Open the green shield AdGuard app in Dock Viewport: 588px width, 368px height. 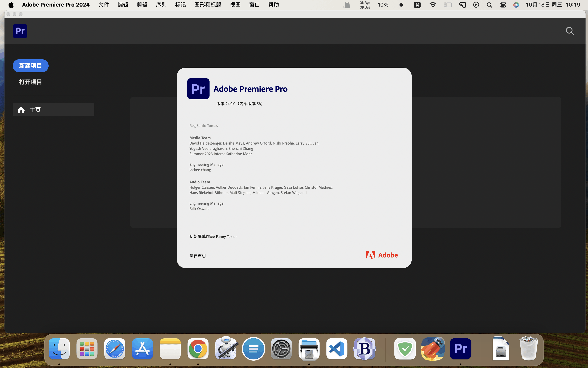405,349
